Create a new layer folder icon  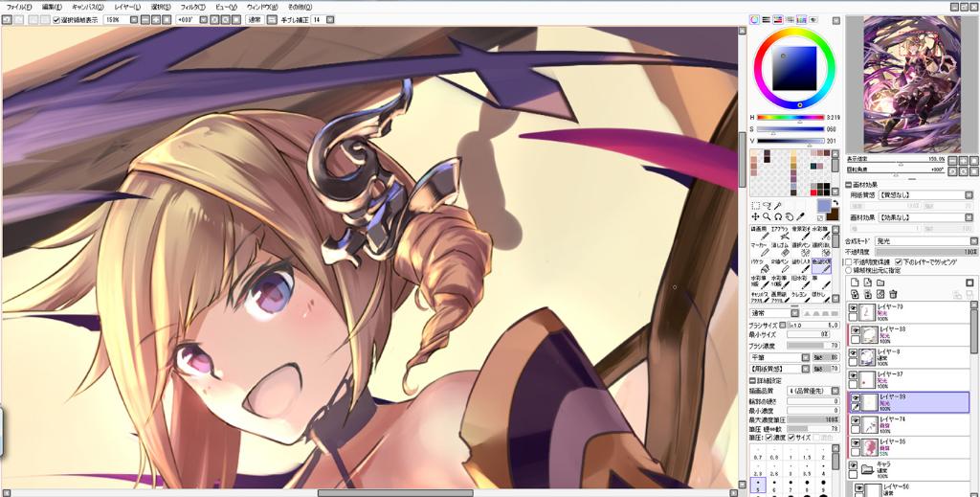(x=880, y=282)
